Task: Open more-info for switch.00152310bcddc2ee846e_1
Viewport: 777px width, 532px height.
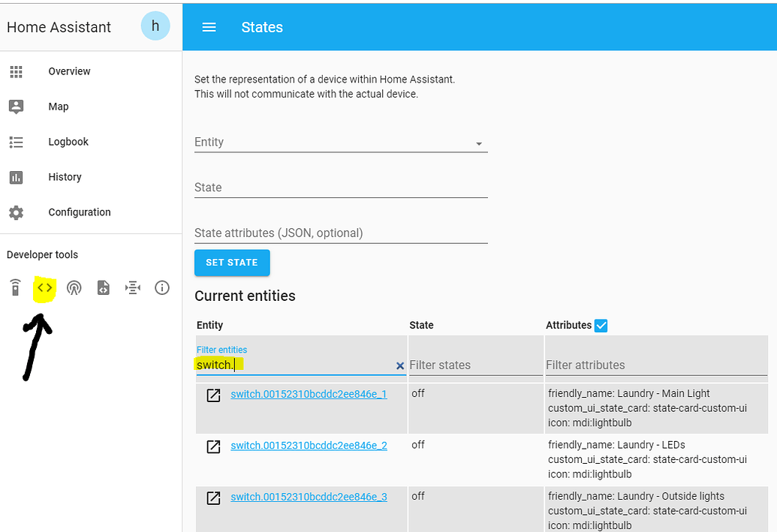Action: (x=213, y=395)
